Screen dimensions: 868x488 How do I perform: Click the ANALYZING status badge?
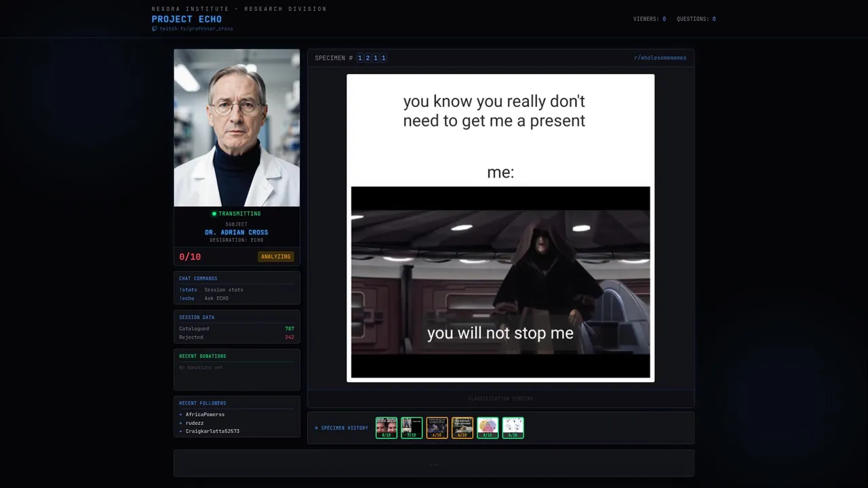click(276, 257)
